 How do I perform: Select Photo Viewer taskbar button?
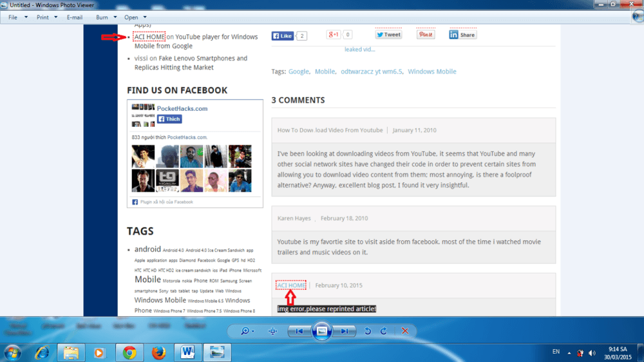tap(217, 353)
